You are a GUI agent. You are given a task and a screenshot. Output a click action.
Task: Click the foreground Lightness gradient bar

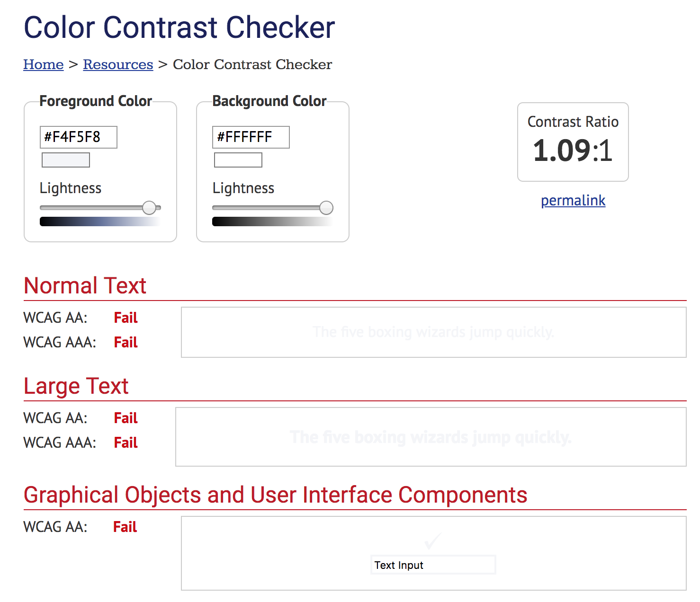100,221
